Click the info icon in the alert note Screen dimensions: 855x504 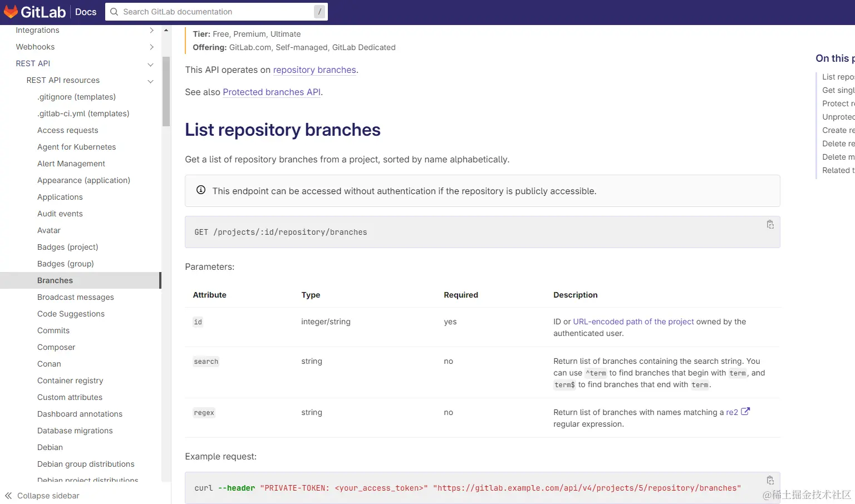click(201, 190)
